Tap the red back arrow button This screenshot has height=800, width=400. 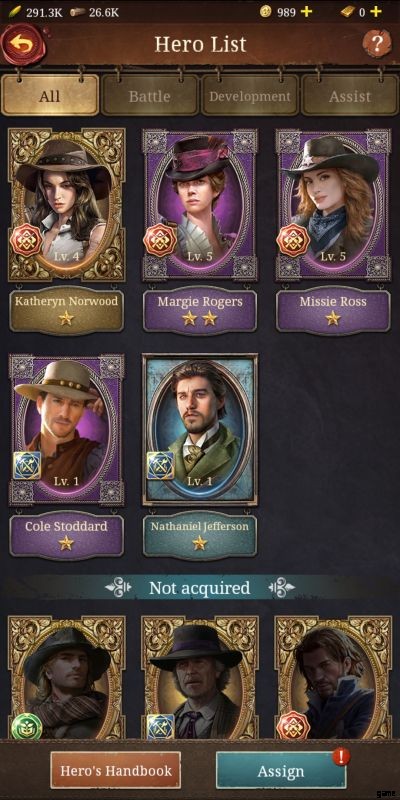pos(23,44)
